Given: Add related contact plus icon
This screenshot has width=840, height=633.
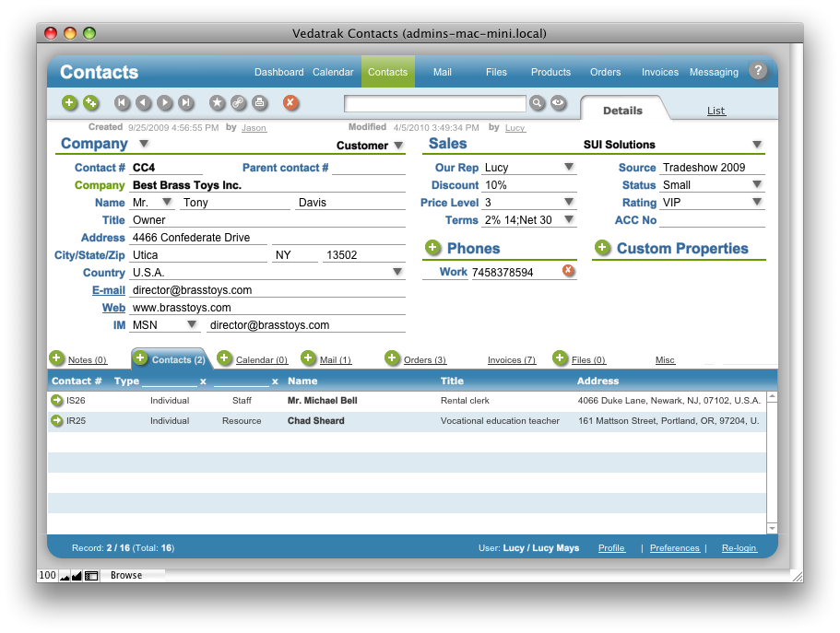Looking at the screenshot, I should (140, 358).
